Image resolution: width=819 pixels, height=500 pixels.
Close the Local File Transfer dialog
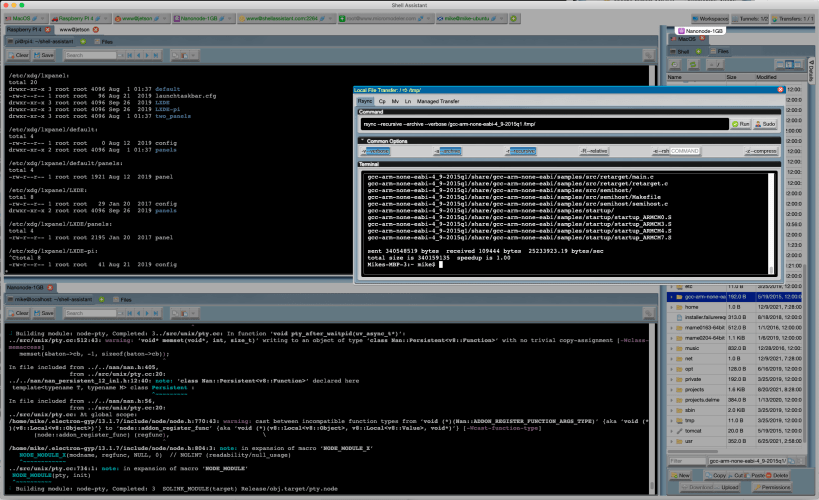(780, 90)
